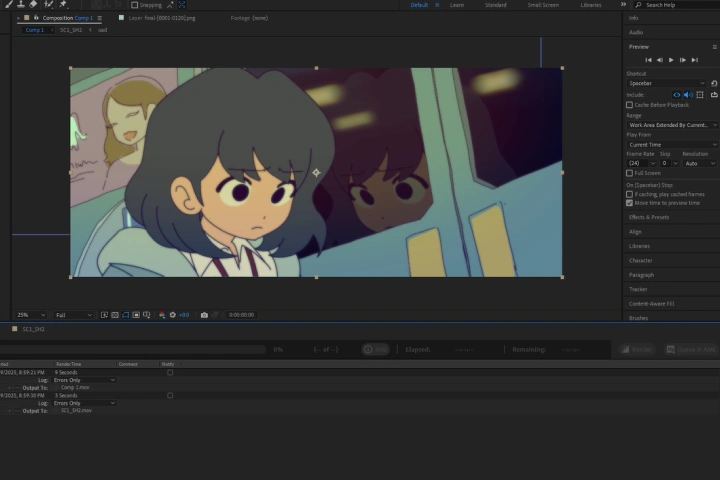Screen dimensions: 720x480
Task: Take a snapshot with camera icon
Action: click(204, 315)
